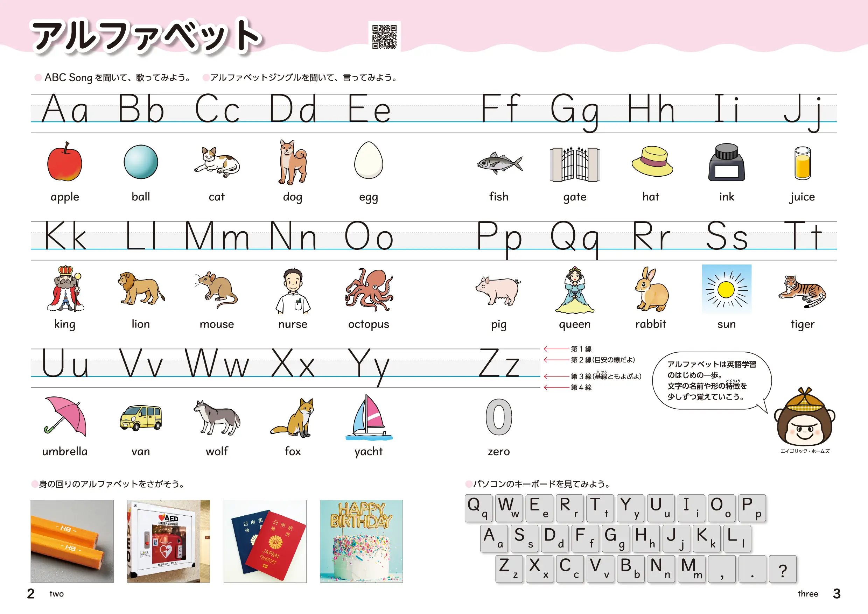This screenshot has height=614, width=868.
Task: Open the Japan passport photo
Action: coord(265,541)
